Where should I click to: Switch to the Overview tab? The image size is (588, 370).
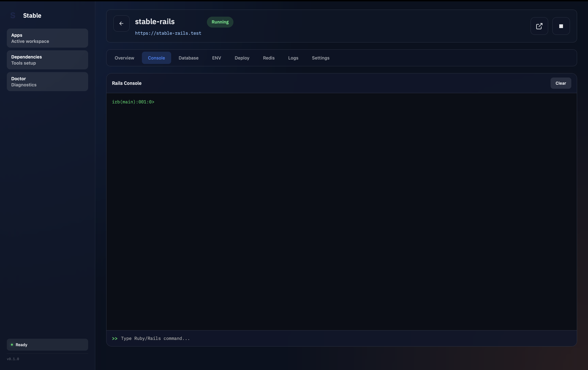(x=124, y=58)
